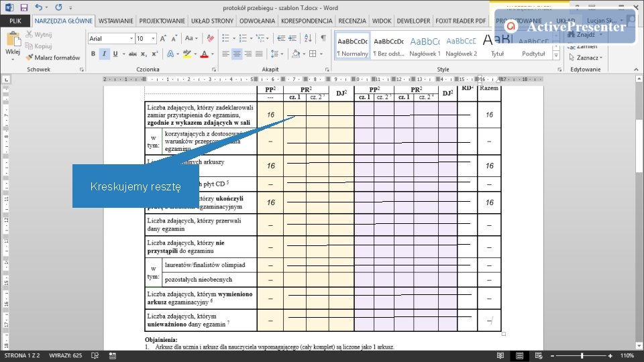
Task: Undo the last action
Action: pyautogui.click(x=39, y=7)
